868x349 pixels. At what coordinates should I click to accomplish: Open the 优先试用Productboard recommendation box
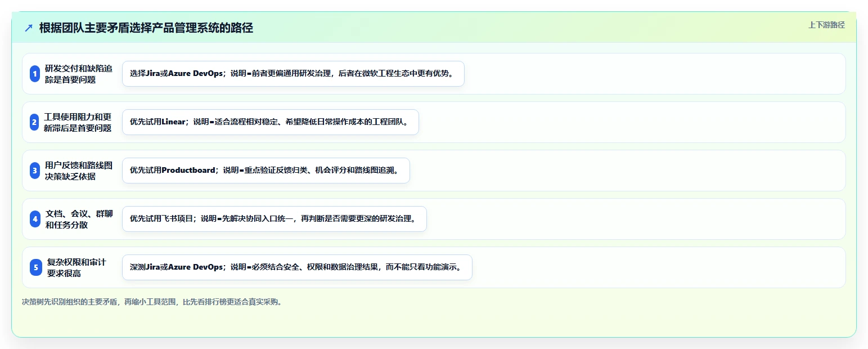click(x=266, y=171)
